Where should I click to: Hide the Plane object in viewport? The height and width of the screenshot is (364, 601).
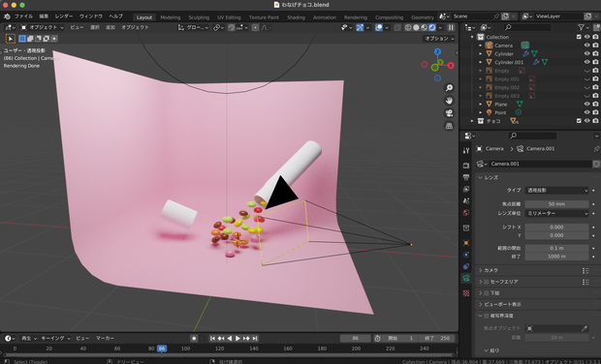click(x=586, y=105)
